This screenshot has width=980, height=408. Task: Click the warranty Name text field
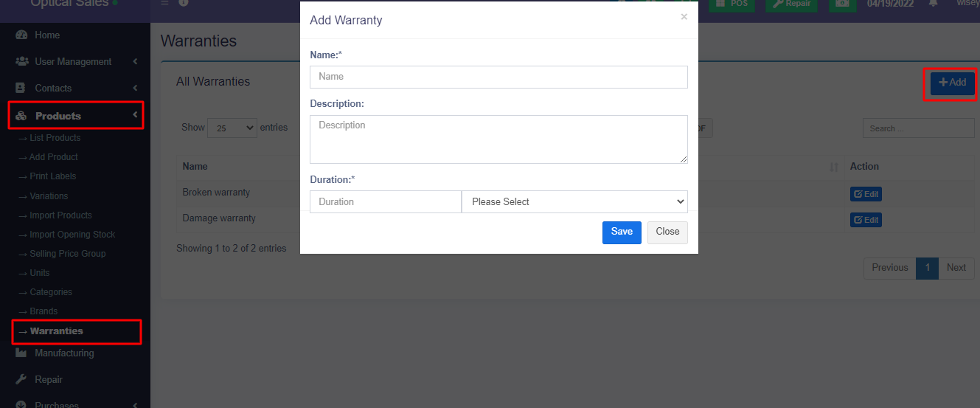coord(498,77)
